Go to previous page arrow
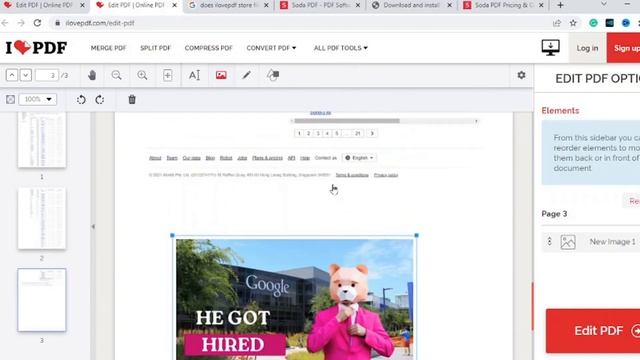Viewport: 640px width, 360px height. [12, 75]
